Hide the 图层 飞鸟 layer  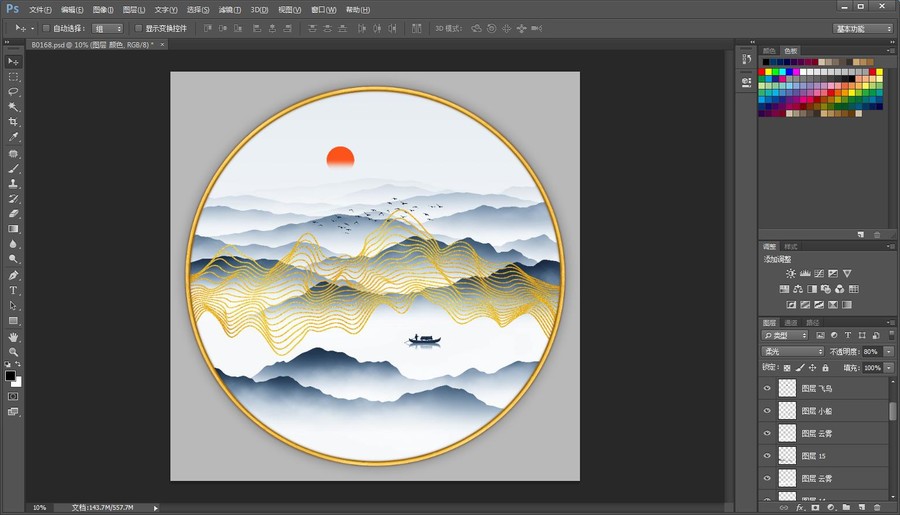click(767, 388)
